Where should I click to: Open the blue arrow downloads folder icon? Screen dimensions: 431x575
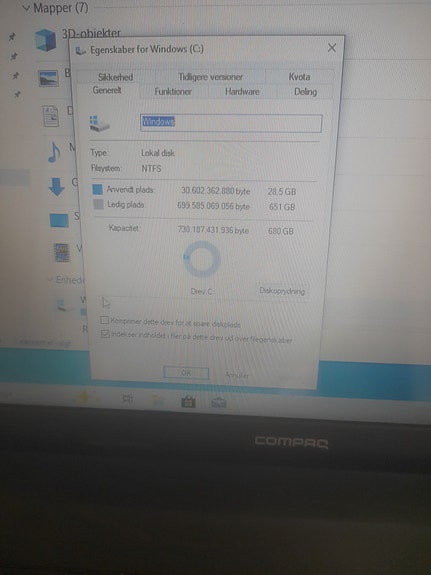coord(56,187)
